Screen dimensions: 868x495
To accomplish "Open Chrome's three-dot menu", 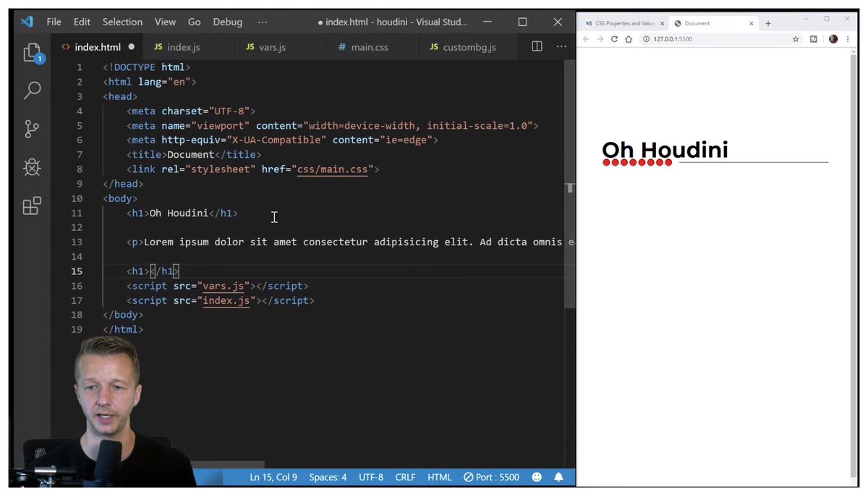I will click(848, 39).
